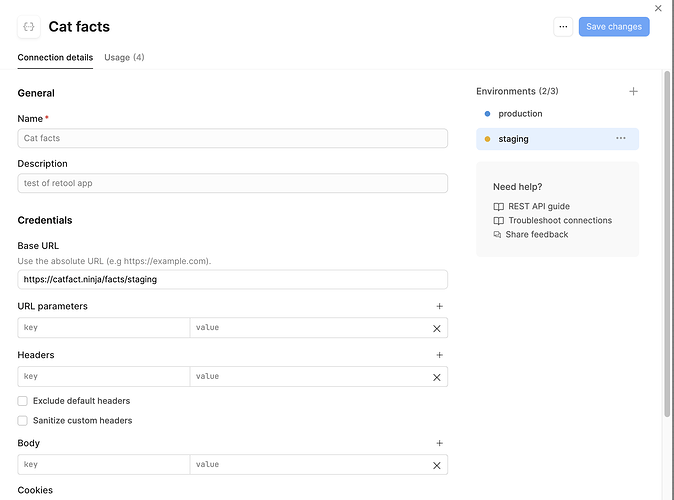The height and width of the screenshot is (500, 674).
Task: Add a URL parameter with the plus icon
Action: (439, 306)
